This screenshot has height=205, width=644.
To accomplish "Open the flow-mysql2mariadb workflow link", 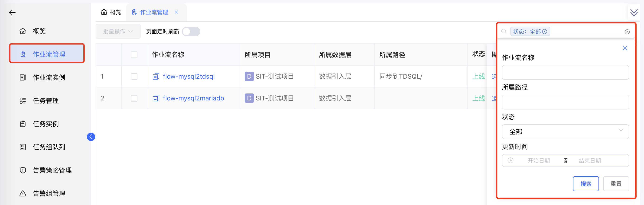I will coord(193,98).
